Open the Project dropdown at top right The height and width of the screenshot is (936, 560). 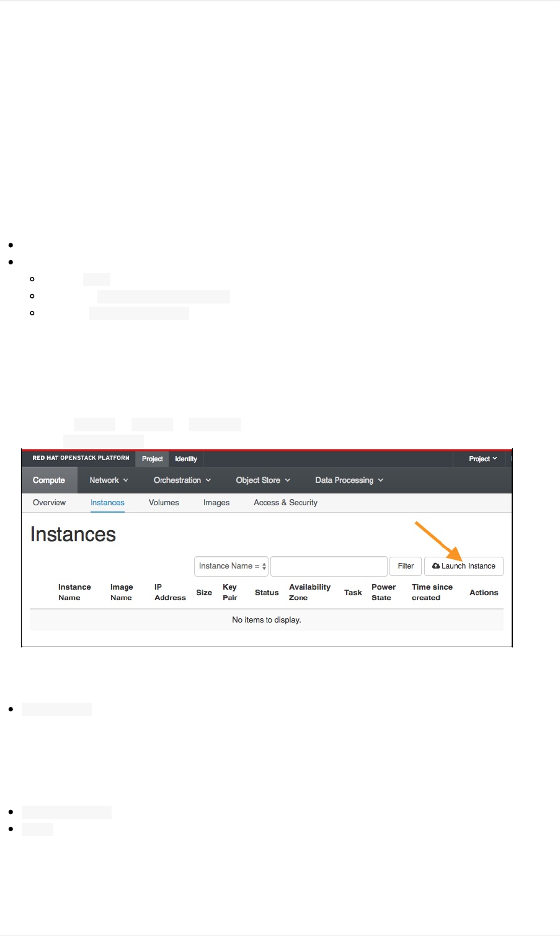(482, 459)
